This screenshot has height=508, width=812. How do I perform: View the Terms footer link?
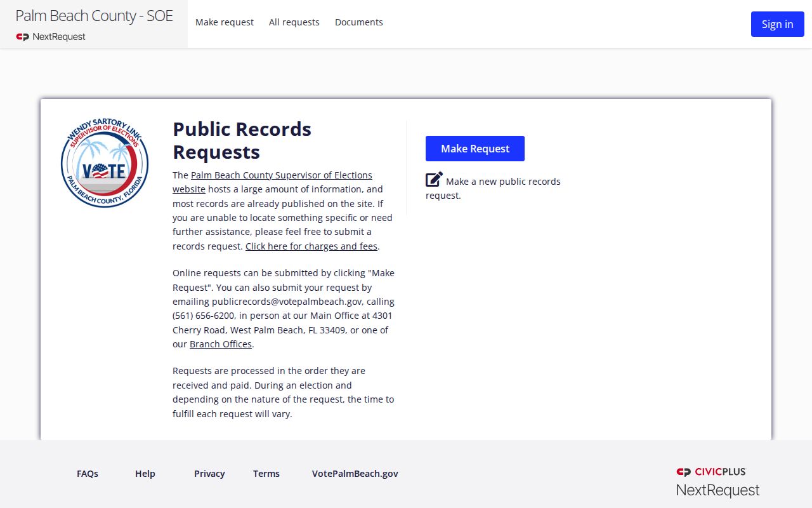[x=266, y=474]
